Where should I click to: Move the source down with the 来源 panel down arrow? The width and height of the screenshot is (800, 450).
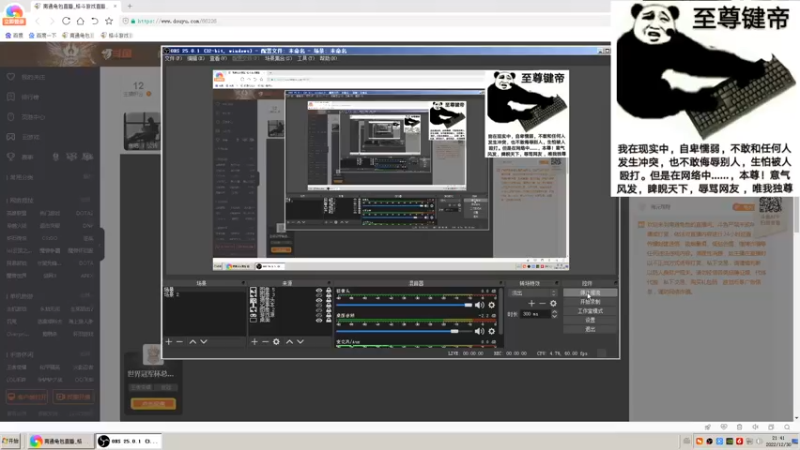pos(300,341)
